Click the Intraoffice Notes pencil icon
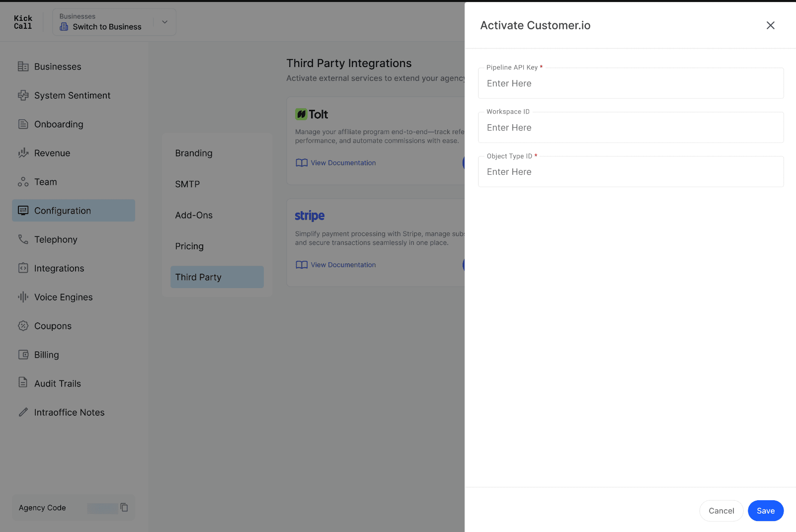The image size is (796, 532). point(23,412)
